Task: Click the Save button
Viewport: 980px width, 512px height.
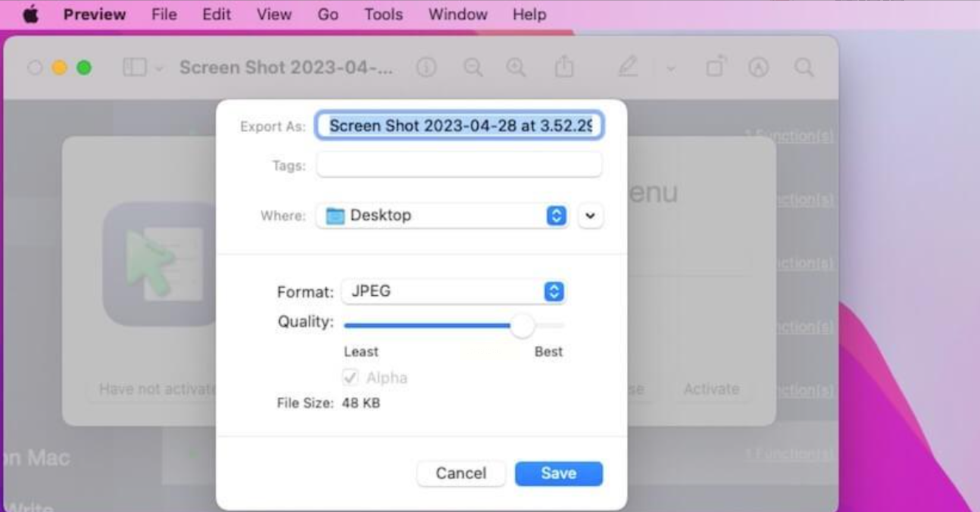Action: (558, 473)
